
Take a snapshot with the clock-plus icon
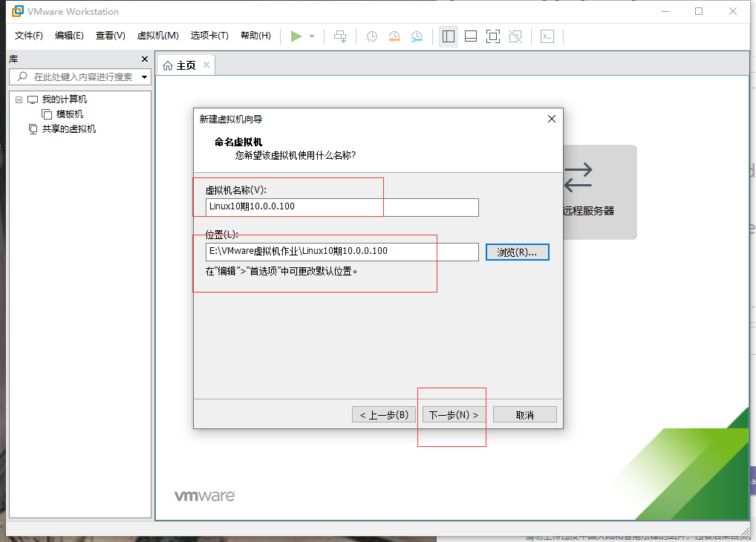371,36
